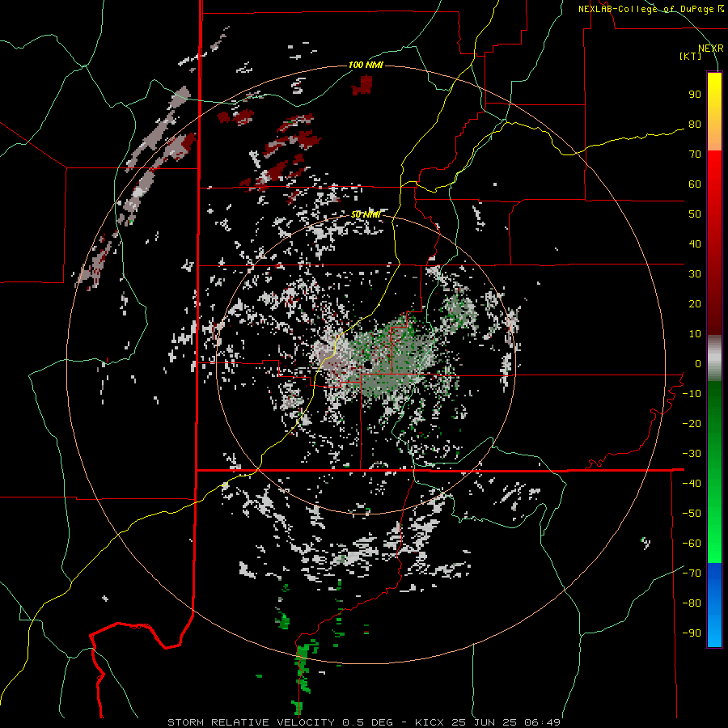Click the 80 value on the velocity scale
The width and height of the screenshot is (728, 728).
(695, 124)
